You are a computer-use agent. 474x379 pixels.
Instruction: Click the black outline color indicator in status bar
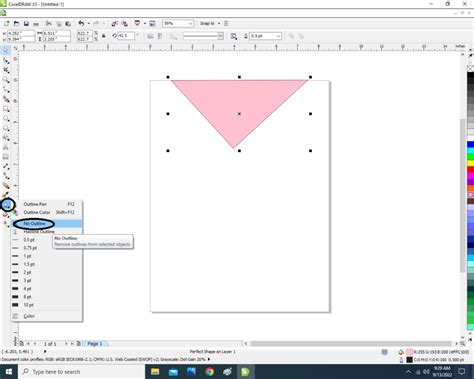409,360
